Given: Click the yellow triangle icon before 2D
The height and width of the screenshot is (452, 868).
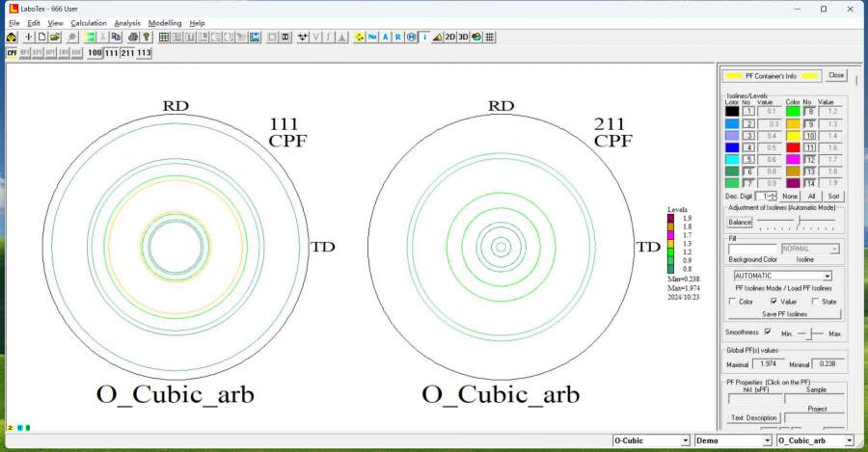Looking at the screenshot, I should click(x=437, y=37).
